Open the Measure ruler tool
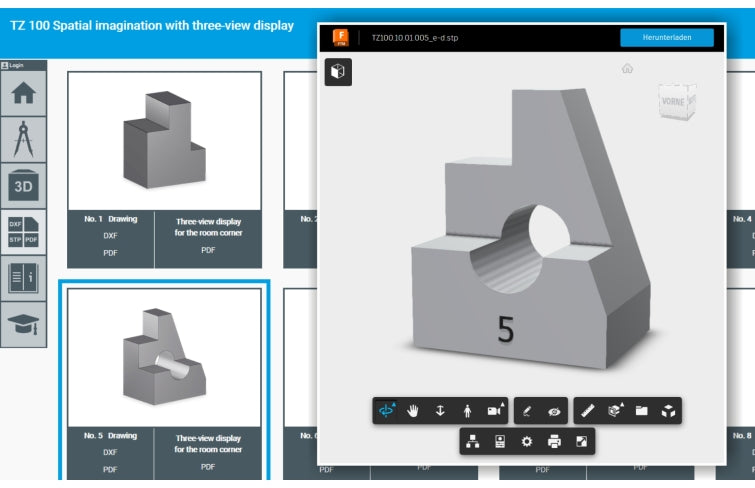Screen dimensions: 755x488 click(587, 411)
